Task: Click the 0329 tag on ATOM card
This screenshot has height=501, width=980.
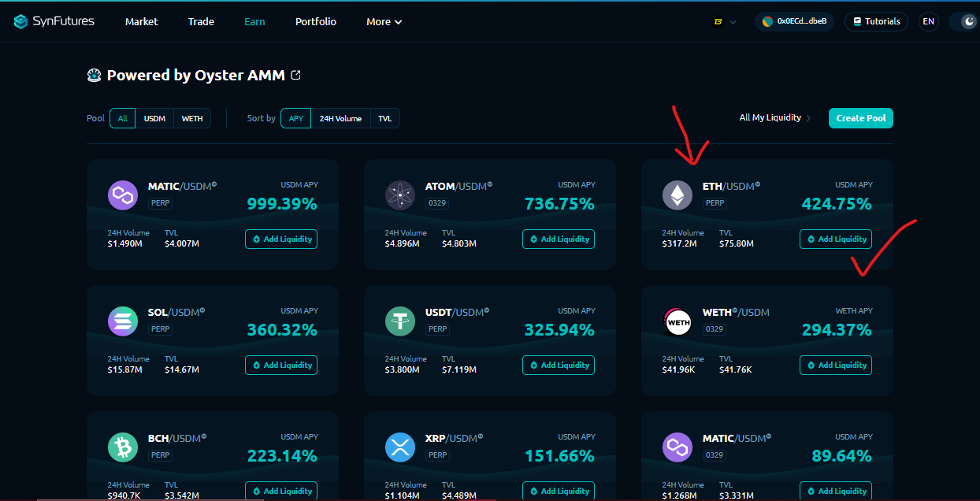Action: pyautogui.click(x=437, y=203)
